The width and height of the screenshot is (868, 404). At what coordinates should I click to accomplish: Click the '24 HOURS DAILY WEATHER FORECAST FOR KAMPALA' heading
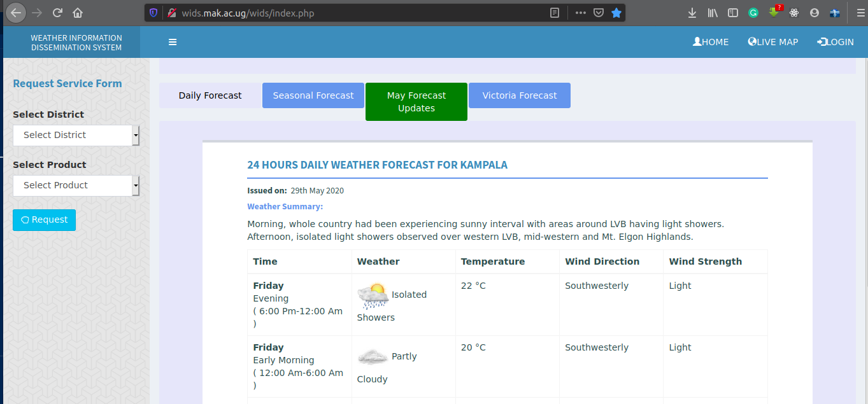tap(378, 165)
